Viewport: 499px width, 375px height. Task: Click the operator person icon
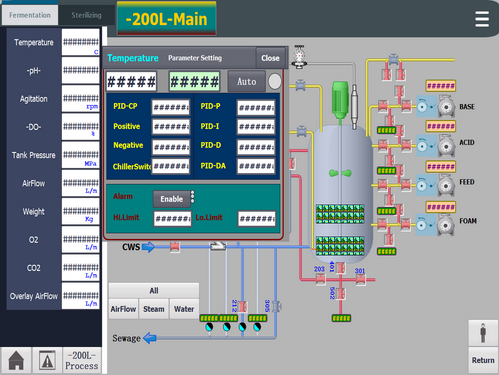(x=483, y=333)
